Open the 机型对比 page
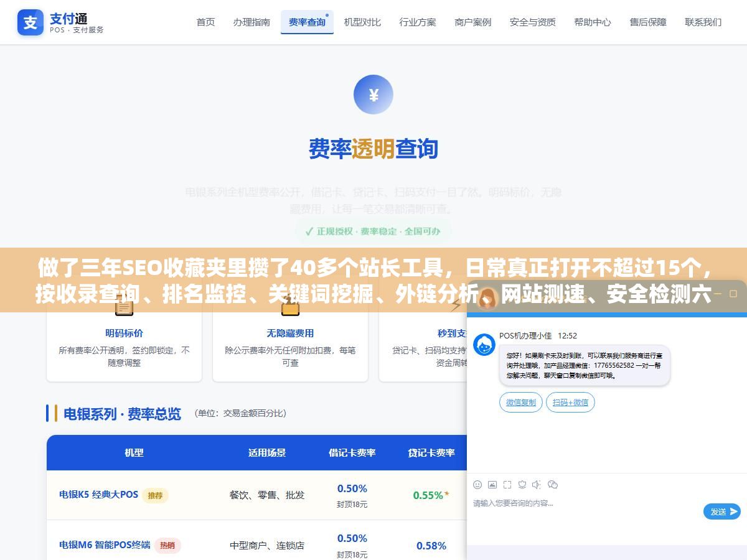Image resolution: width=747 pixels, height=560 pixels. point(362,22)
